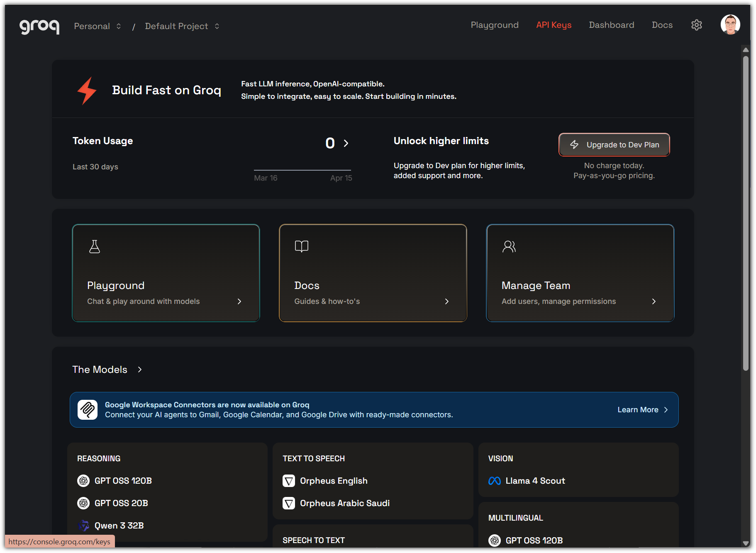Click the page scrollbar thumb
Image resolution: width=756 pixels, height=553 pixels.
click(746, 213)
